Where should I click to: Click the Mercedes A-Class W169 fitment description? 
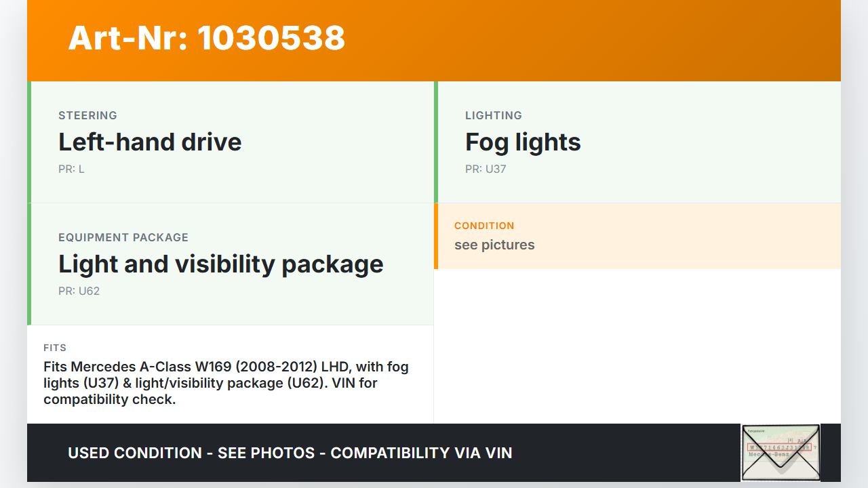pos(226,383)
